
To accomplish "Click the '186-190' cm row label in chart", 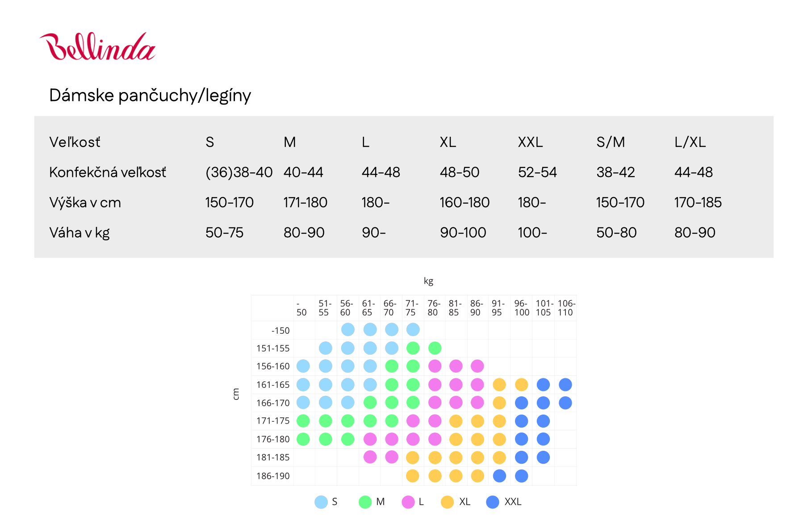I will 273,476.
